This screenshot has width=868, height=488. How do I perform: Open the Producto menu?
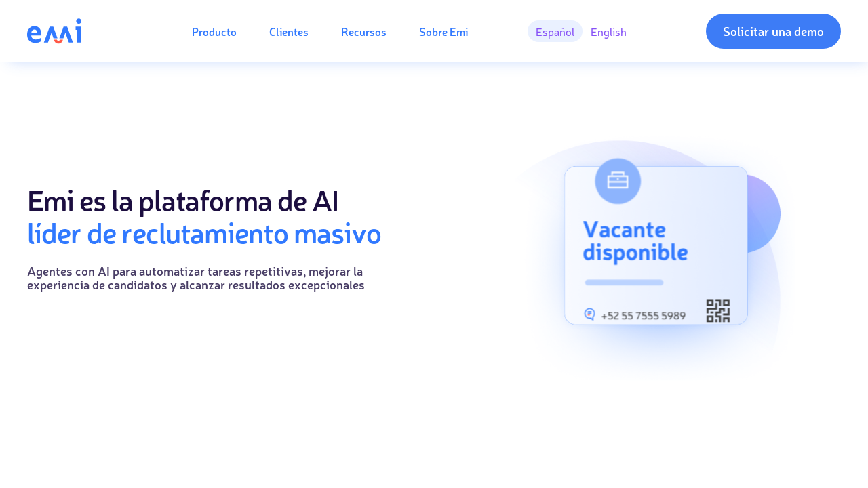tap(214, 30)
